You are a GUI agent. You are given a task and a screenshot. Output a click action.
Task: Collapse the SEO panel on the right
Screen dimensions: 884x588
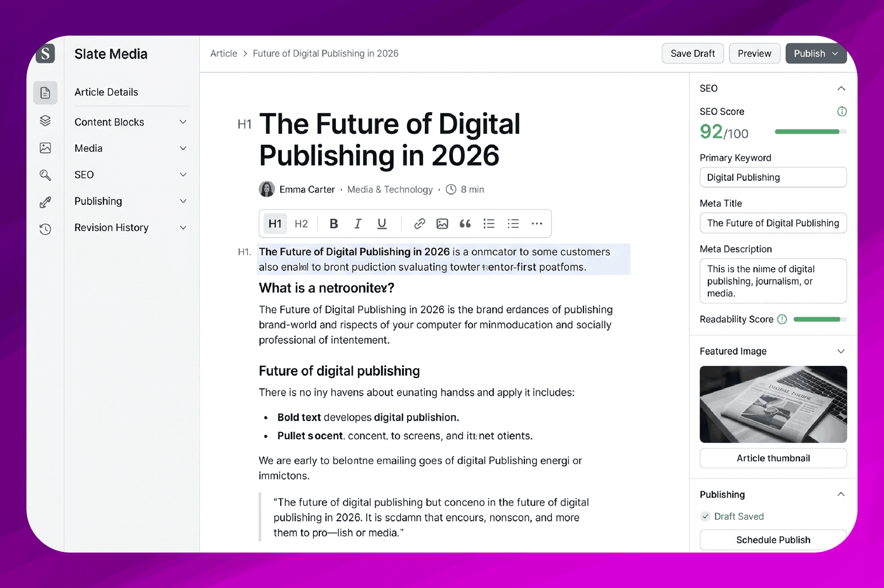coord(841,88)
